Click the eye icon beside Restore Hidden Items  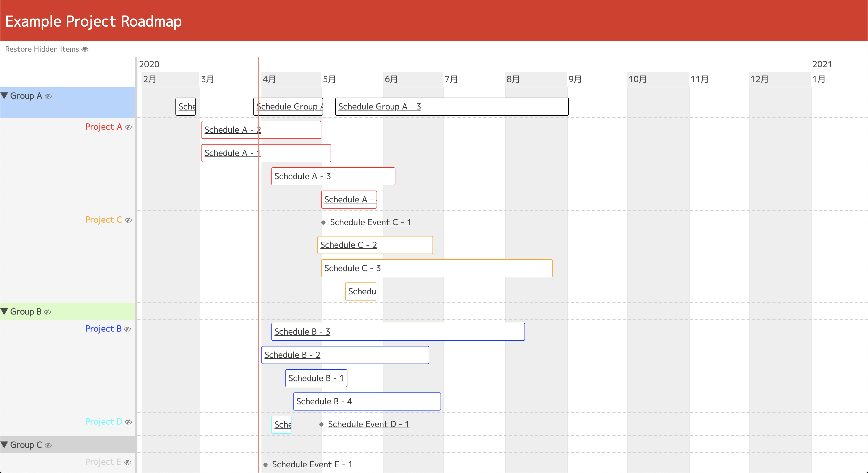tap(85, 49)
